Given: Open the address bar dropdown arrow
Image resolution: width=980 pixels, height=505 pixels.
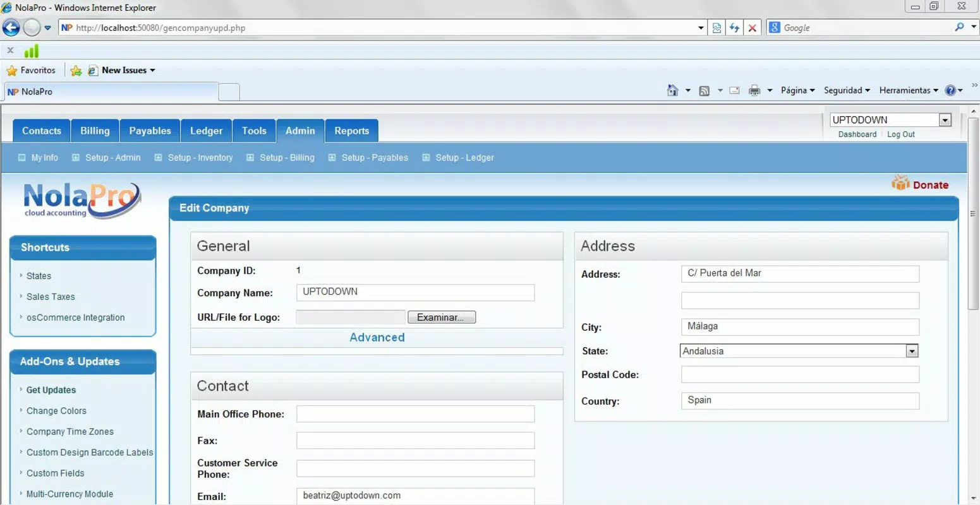Looking at the screenshot, I should [x=701, y=28].
